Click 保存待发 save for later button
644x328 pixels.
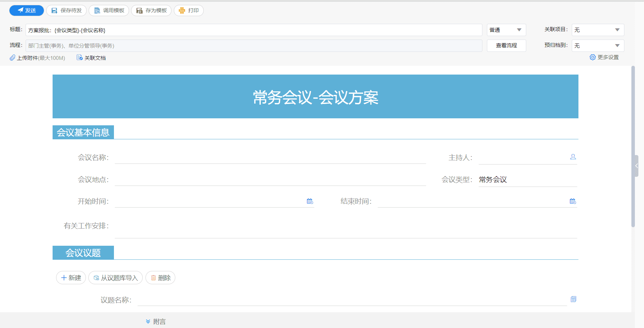click(x=66, y=11)
